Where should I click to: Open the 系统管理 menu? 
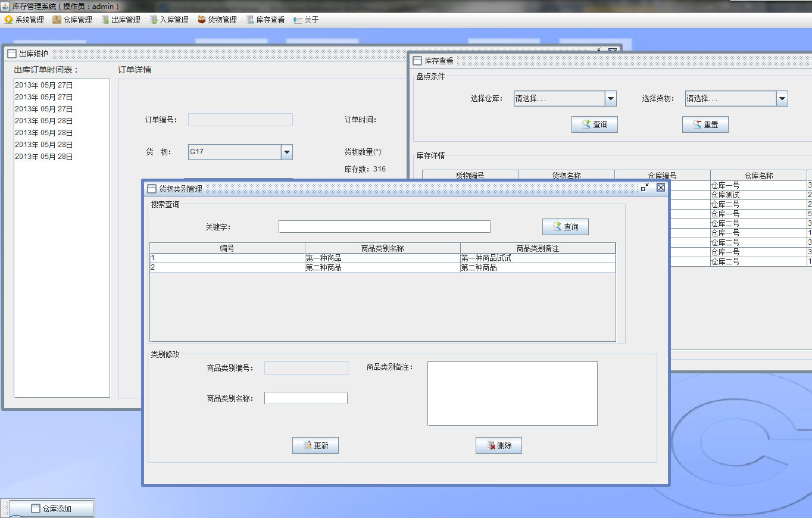pyautogui.click(x=24, y=20)
